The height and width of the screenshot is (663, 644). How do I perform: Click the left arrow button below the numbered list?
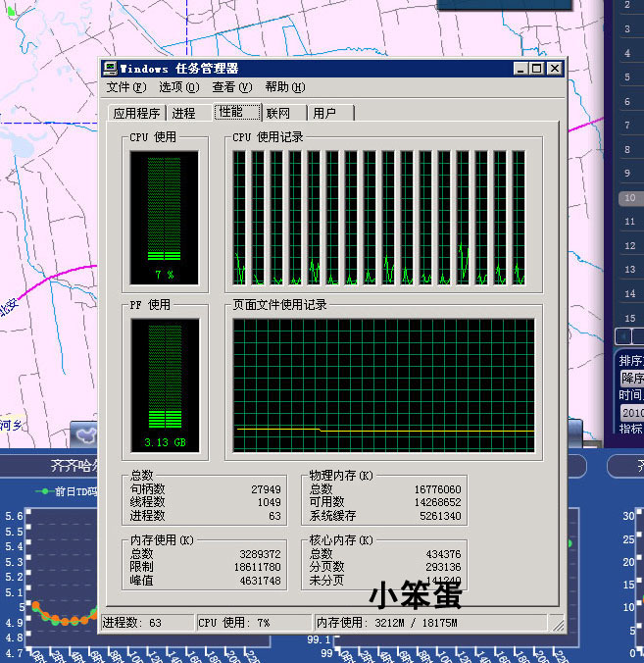(623, 336)
